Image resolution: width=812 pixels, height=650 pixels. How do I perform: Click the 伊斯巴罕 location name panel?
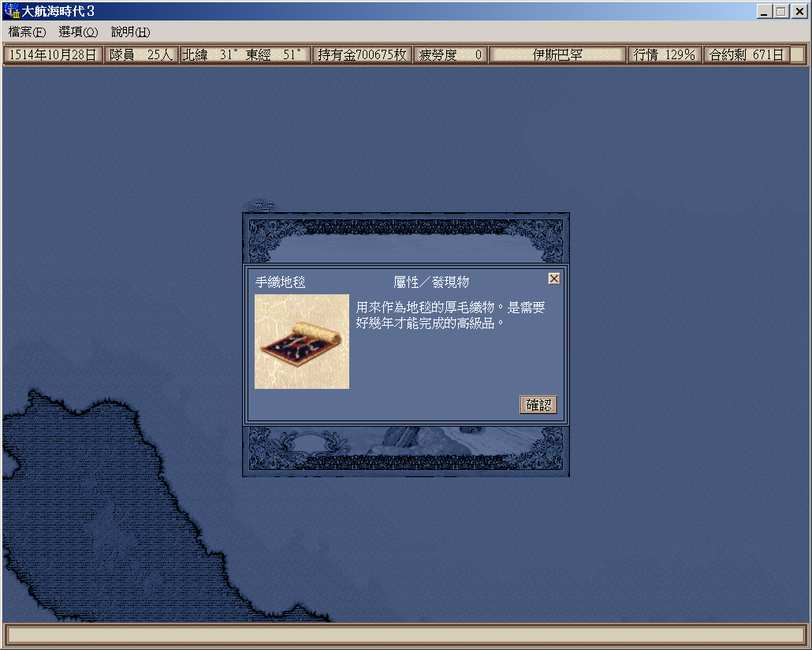pyautogui.click(x=557, y=55)
